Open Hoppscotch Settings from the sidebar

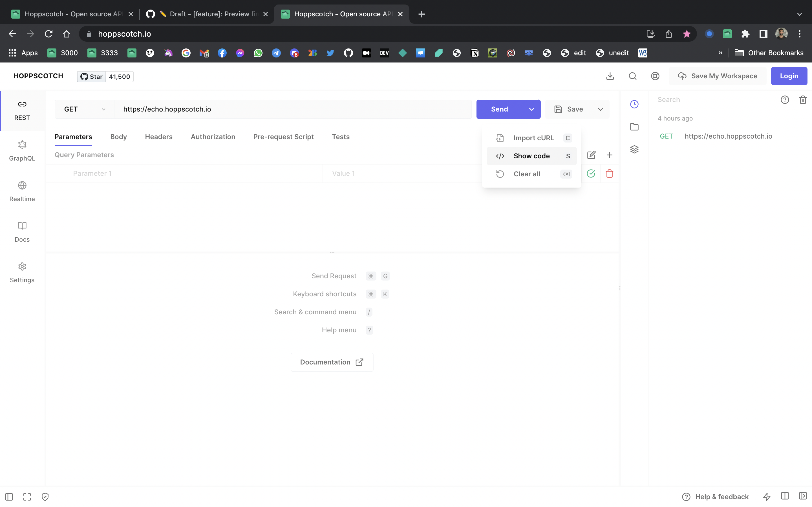tap(22, 272)
